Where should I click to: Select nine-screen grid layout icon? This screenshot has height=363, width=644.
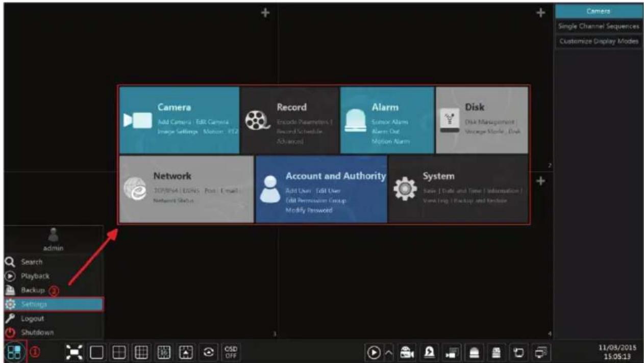coord(142,352)
